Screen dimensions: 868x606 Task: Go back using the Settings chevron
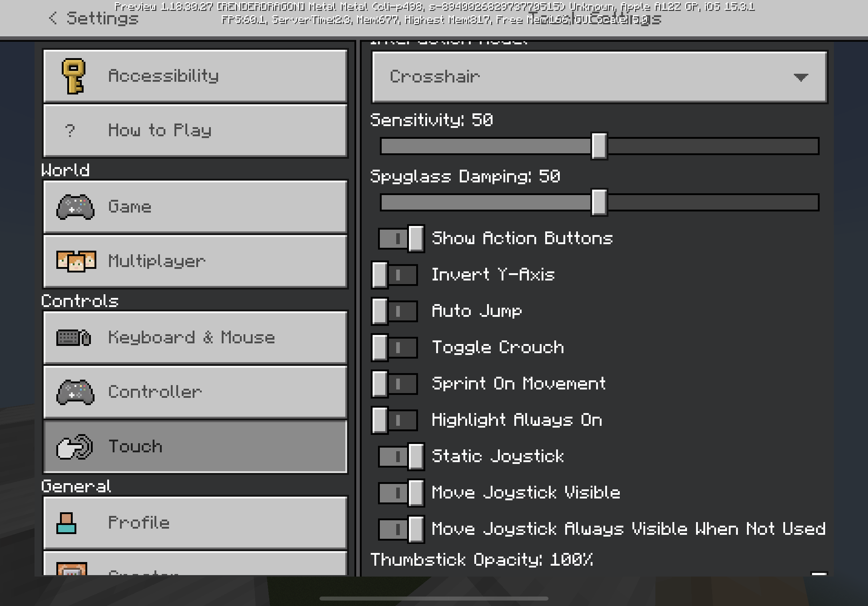point(53,18)
